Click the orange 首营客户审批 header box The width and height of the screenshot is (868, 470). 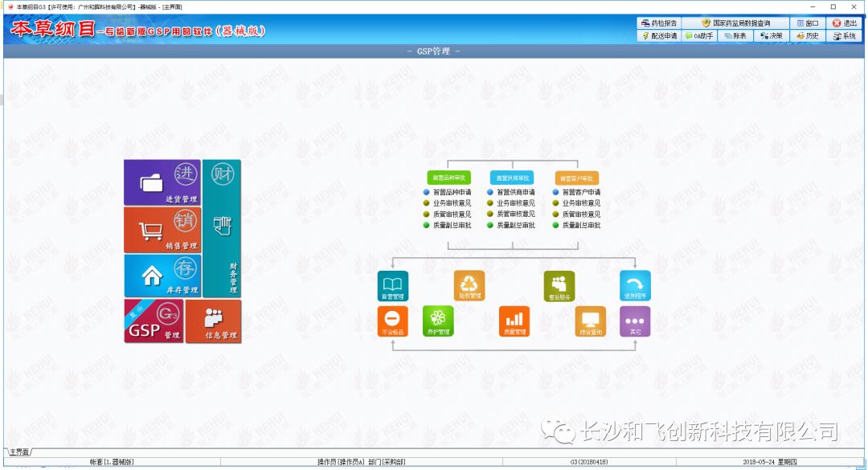(577, 178)
